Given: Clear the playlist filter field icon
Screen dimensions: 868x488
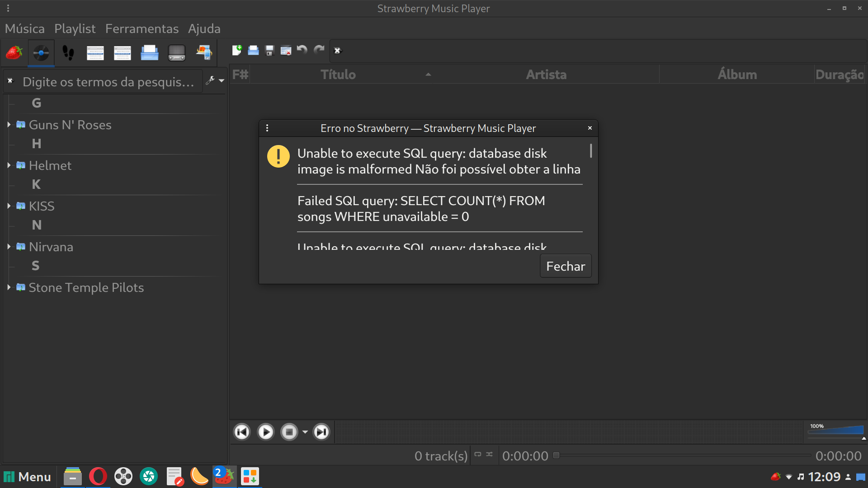Looking at the screenshot, I should point(337,51).
